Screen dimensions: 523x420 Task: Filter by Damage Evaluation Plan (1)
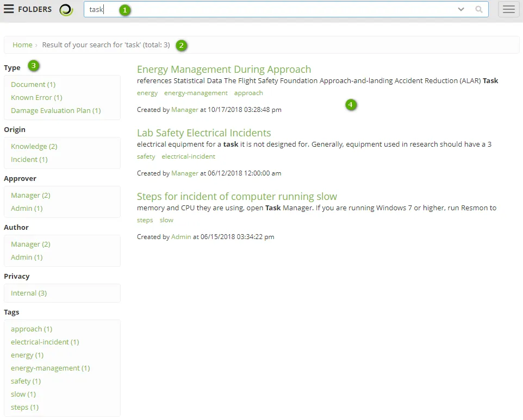coord(55,110)
